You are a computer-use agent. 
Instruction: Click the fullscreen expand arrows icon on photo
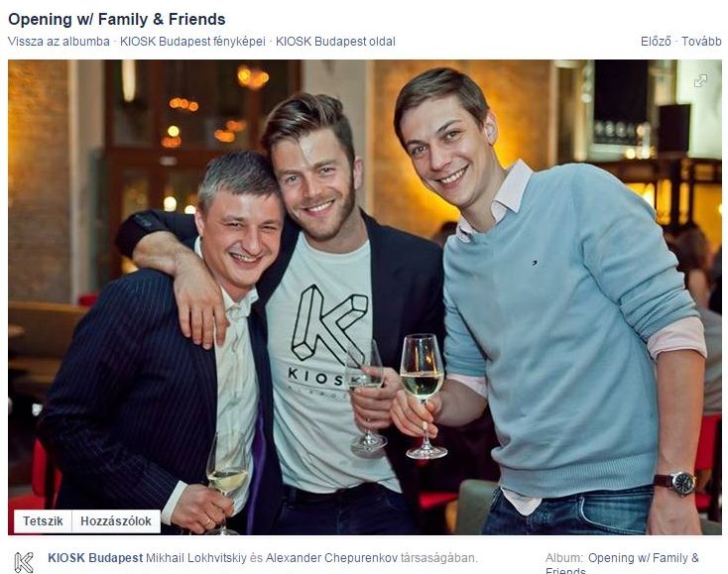pyautogui.click(x=700, y=80)
